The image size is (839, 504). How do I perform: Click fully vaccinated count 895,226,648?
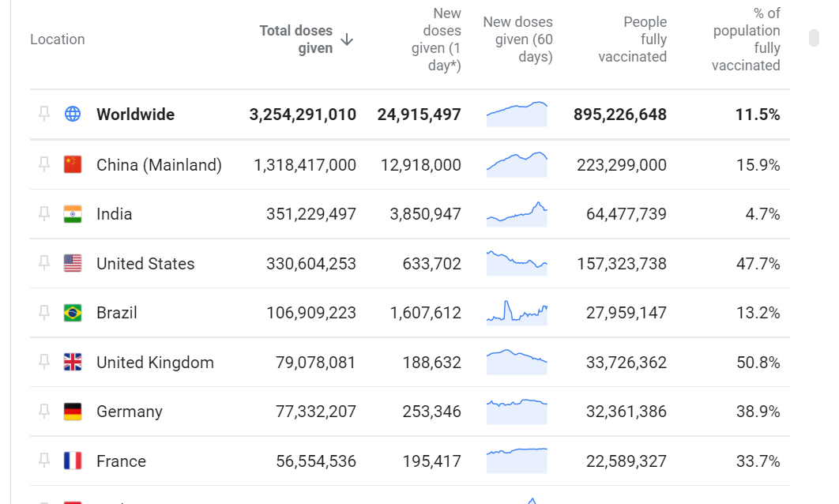tap(619, 114)
